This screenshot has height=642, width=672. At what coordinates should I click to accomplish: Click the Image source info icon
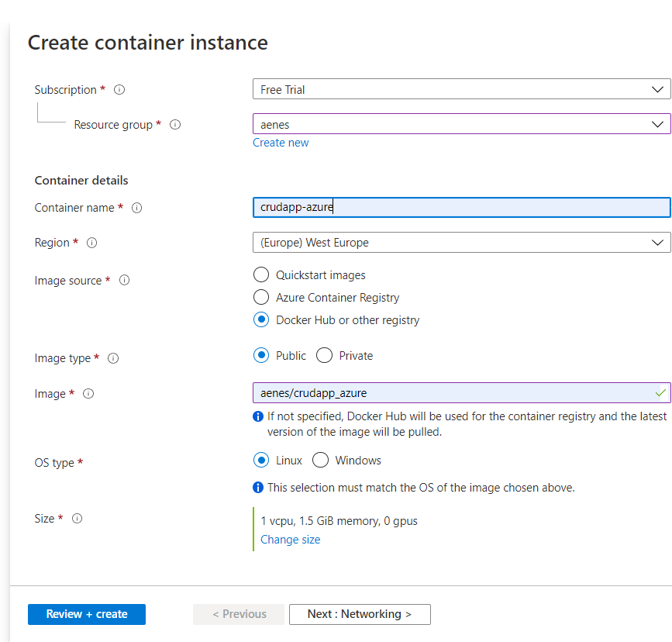pyautogui.click(x=124, y=280)
